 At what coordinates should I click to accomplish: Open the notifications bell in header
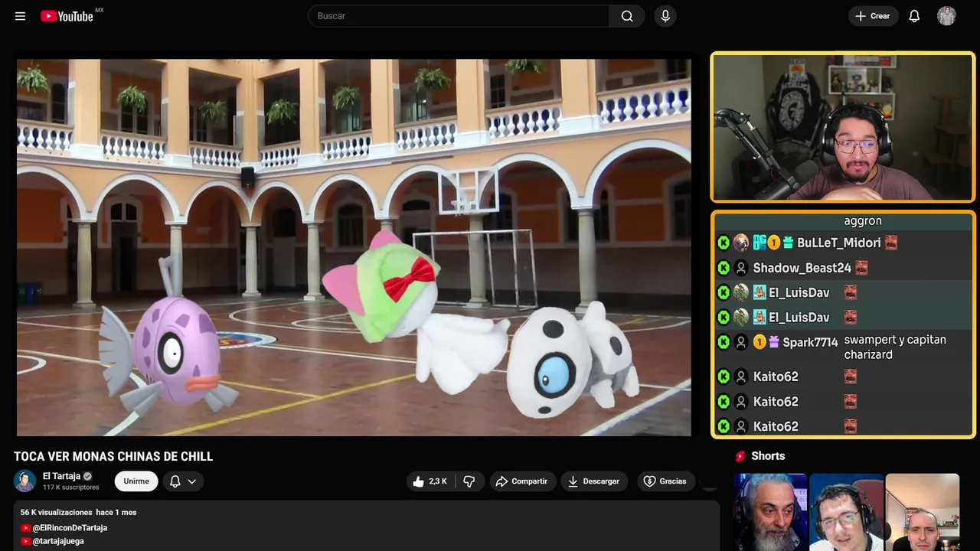(914, 16)
